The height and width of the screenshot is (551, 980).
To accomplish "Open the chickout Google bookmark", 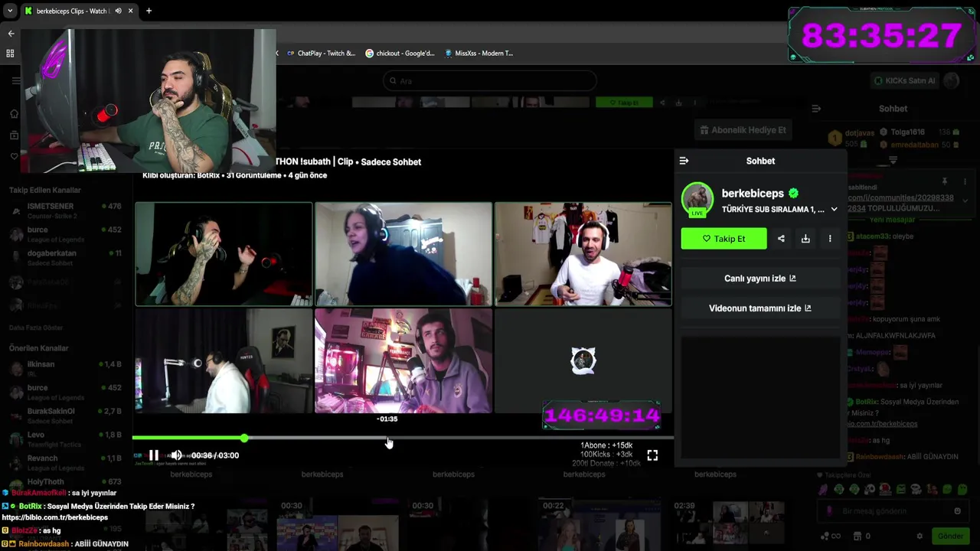I will 400,54.
